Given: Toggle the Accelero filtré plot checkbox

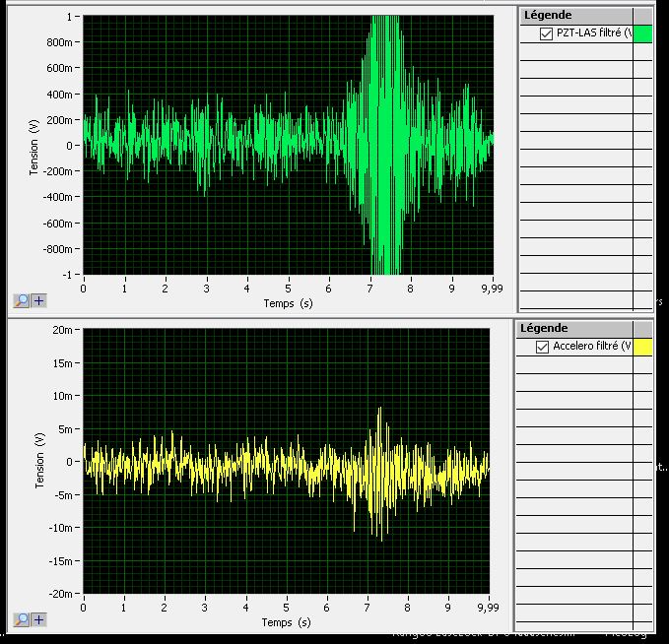Looking at the screenshot, I should [x=542, y=347].
